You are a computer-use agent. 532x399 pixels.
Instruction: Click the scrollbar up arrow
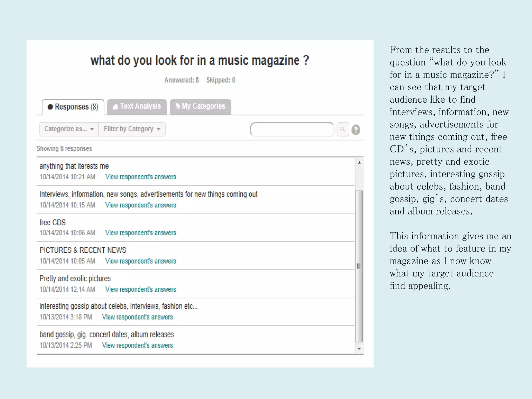click(359, 163)
